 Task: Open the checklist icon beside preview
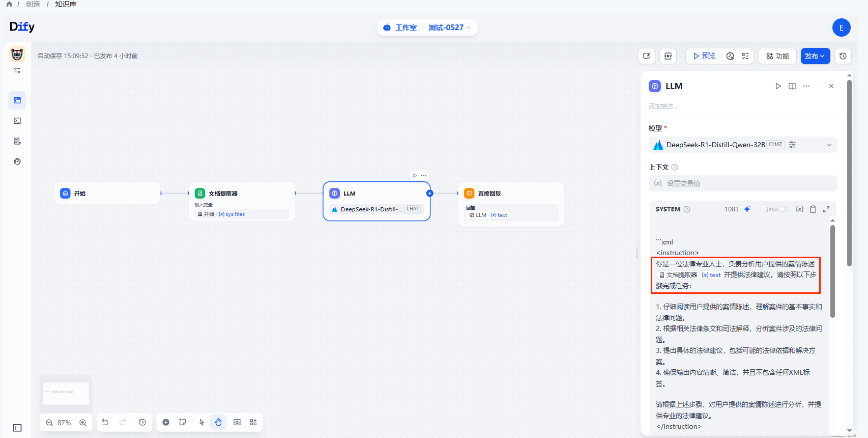[x=745, y=56]
